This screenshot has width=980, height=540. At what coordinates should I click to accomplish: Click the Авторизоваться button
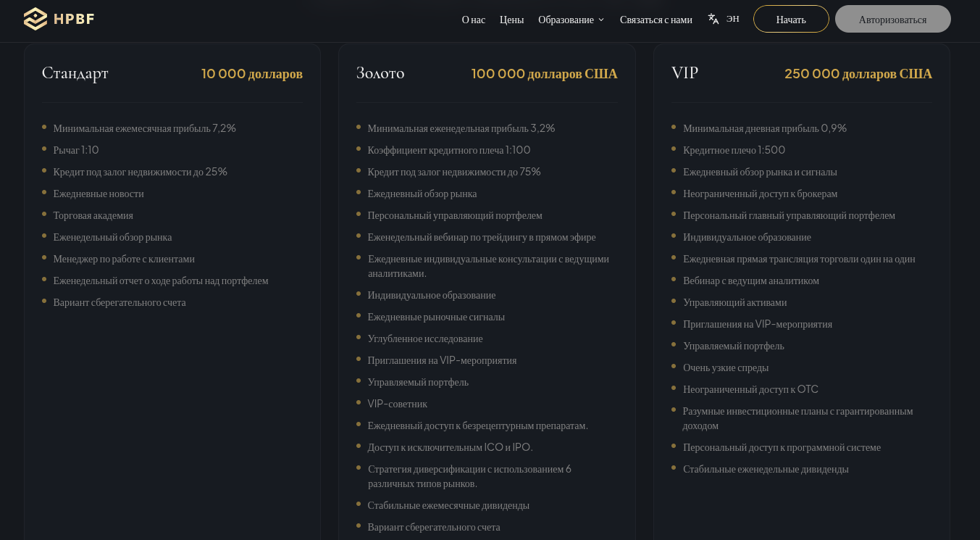pos(892,19)
